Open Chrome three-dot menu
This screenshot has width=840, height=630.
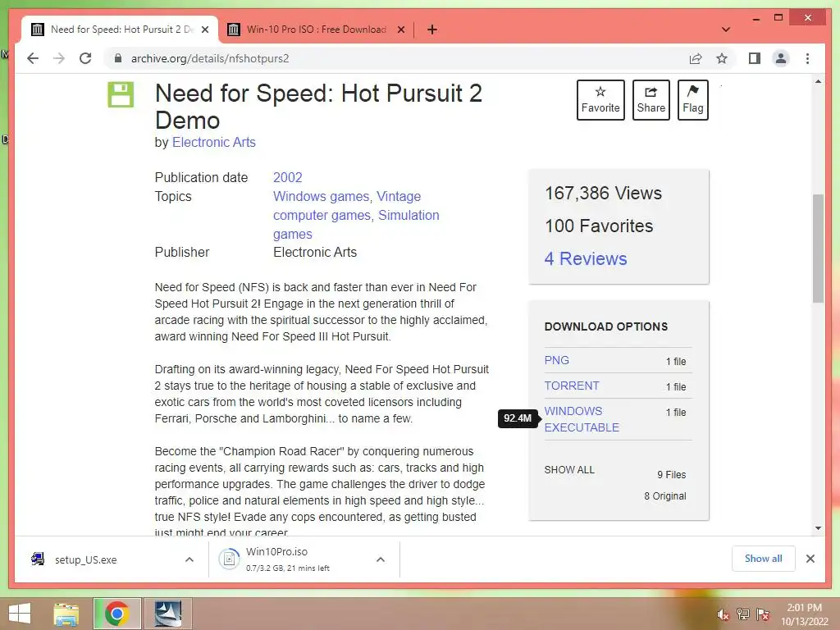click(x=807, y=58)
